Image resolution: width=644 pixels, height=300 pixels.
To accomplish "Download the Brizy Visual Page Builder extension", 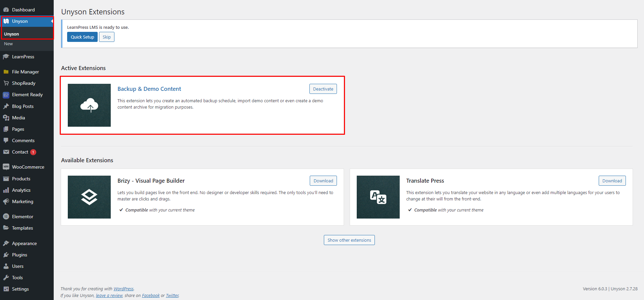I will [x=323, y=181].
